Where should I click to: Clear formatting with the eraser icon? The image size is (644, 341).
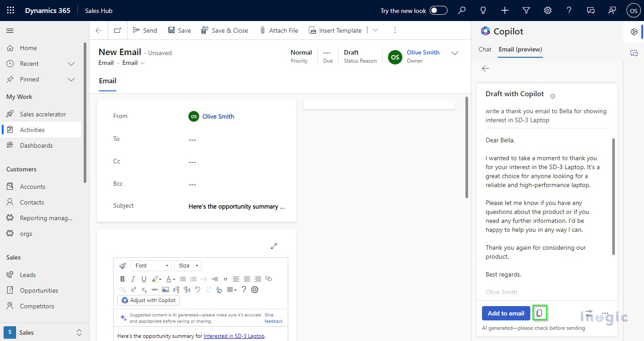[219, 290]
